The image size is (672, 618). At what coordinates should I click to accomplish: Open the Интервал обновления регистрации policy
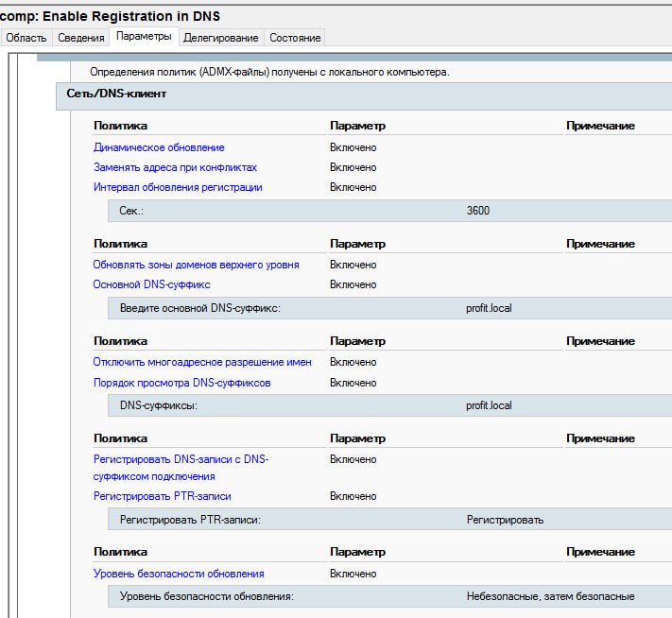tap(178, 187)
